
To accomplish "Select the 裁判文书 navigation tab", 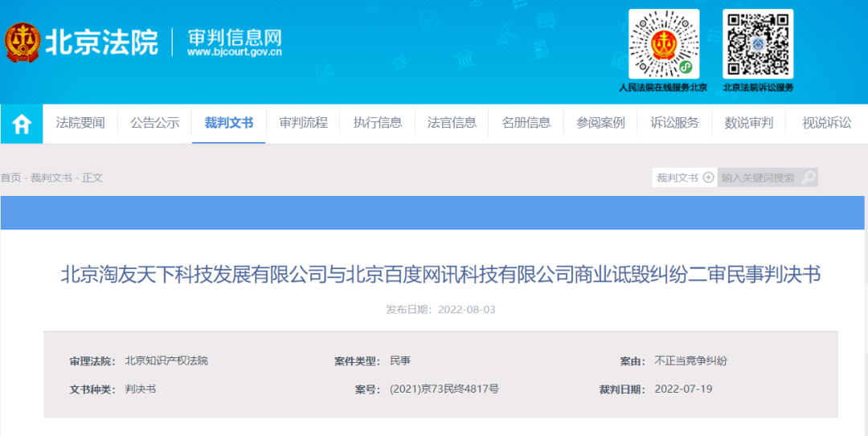I will (228, 123).
